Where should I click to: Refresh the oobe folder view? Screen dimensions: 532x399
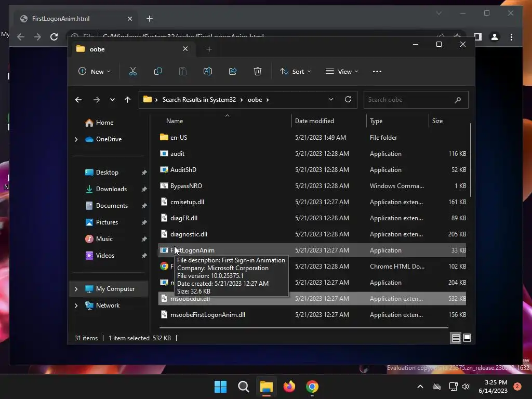coord(348,99)
